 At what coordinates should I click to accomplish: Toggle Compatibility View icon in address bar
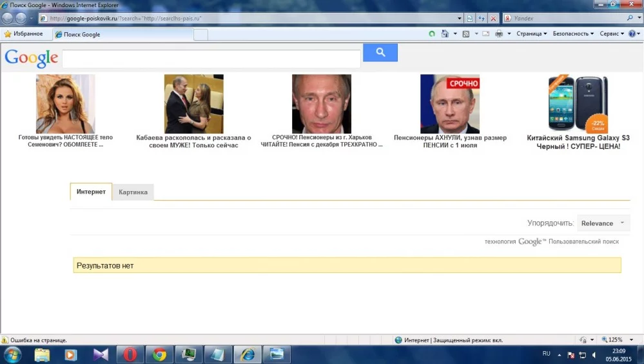(470, 18)
